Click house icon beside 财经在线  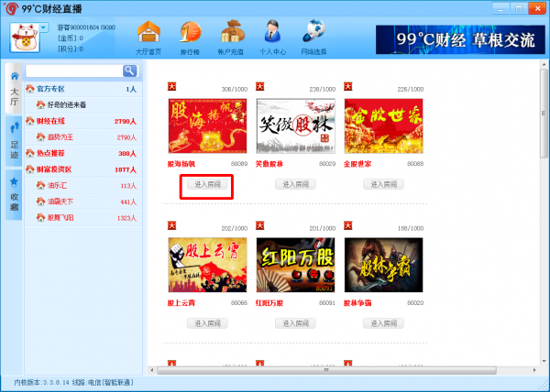tap(30, 121)
